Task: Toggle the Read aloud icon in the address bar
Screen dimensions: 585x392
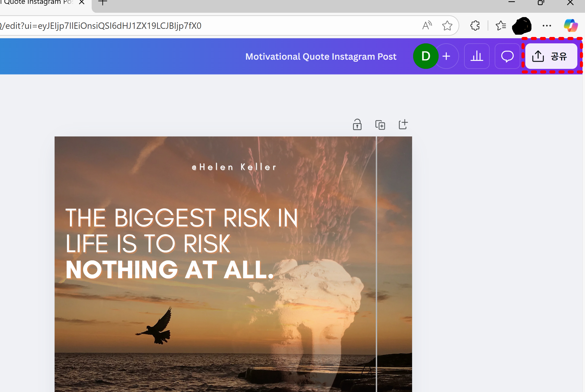Action: [x=427, y=26]
